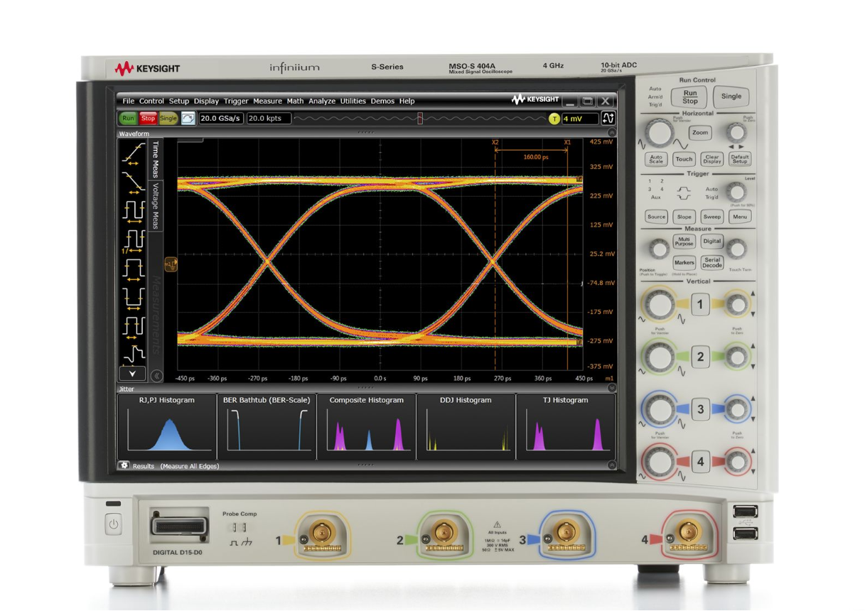This screenshot has height=616, width=865.
Task: Toggle channel 4 with the red 4 key
Action: coord(700,462)
